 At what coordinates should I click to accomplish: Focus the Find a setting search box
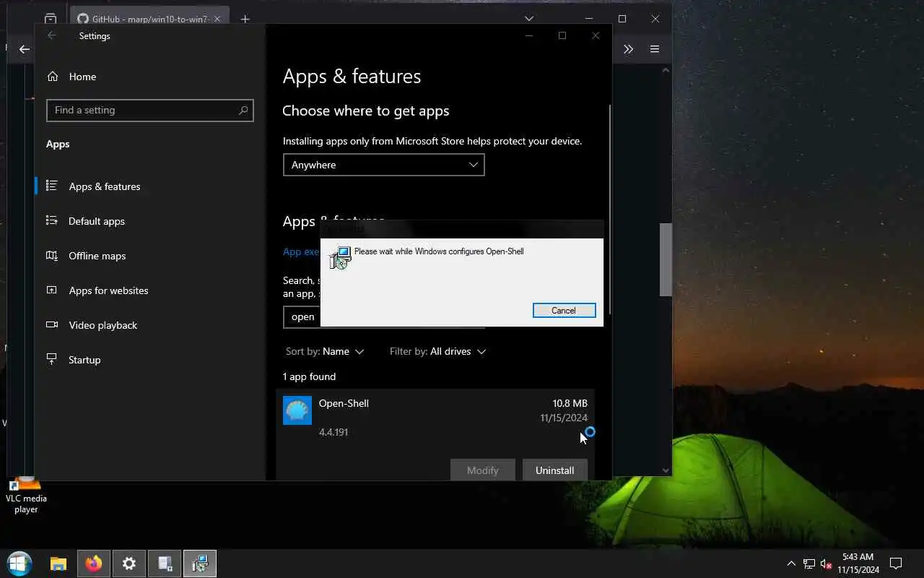point(150,110)
